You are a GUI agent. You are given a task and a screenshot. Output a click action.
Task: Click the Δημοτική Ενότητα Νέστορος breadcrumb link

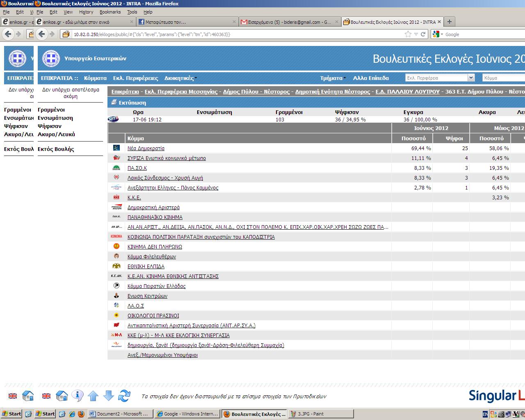332,91
